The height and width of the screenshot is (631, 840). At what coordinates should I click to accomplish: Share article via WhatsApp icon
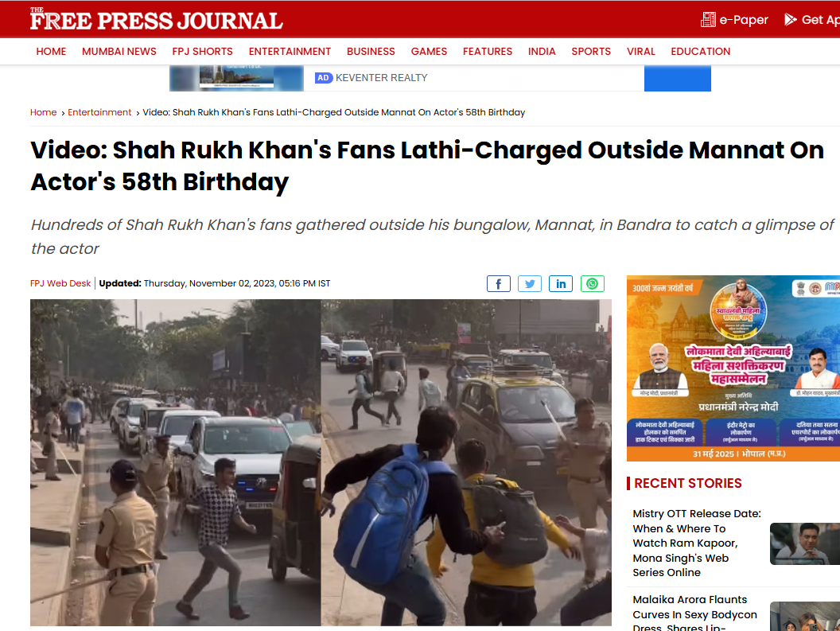point(592,283)
